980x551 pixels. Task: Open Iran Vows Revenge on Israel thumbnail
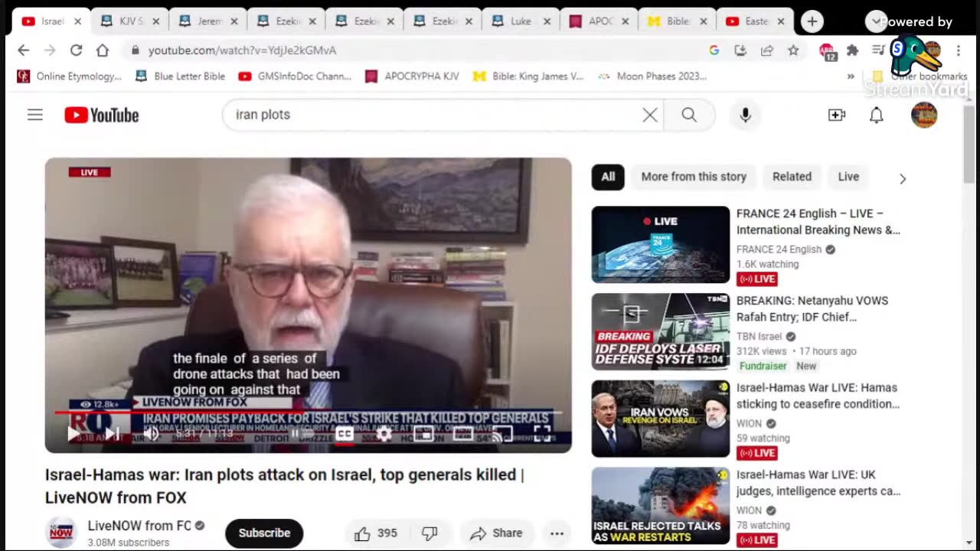pyautogui.click(x=661, y=419)
